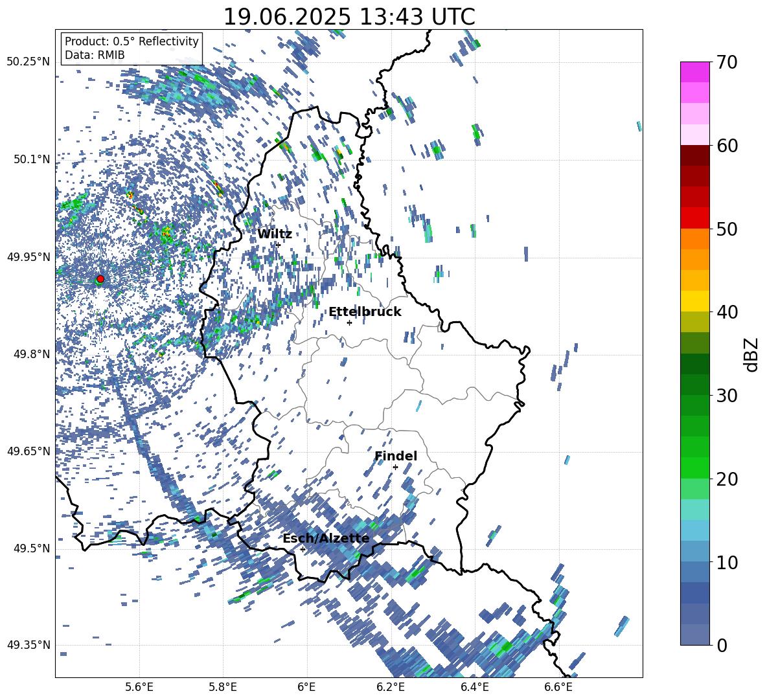Click the colorbar tick label 70
The image size is (767, 700).
coord(727,62)
